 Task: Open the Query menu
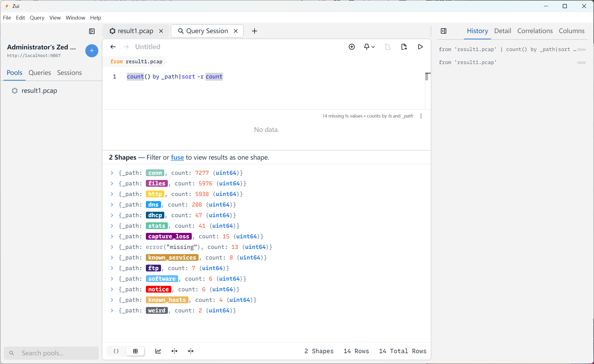coord(37,18)
